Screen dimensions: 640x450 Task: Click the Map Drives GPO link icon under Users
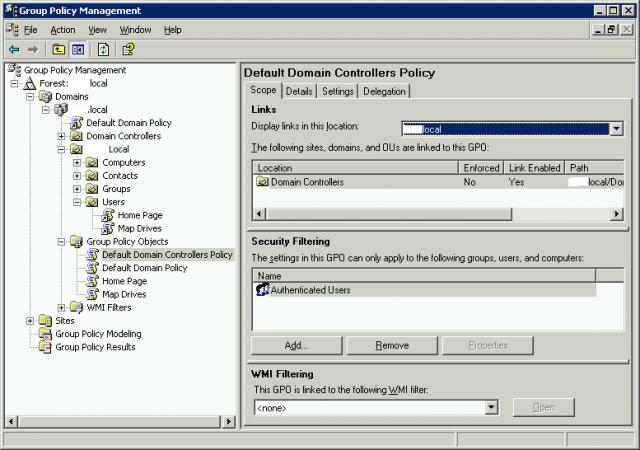[108, 228]
